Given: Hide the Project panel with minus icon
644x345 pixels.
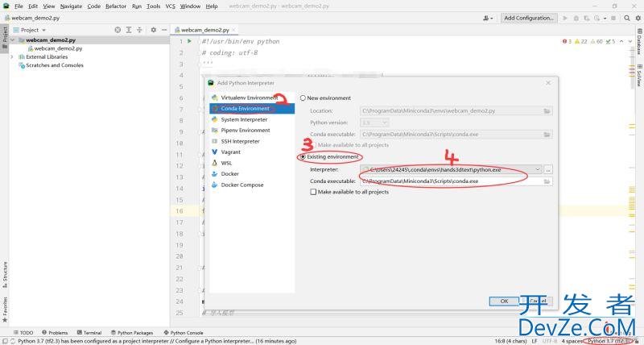Looking at the screenshot, I should [x=164, y=30].
